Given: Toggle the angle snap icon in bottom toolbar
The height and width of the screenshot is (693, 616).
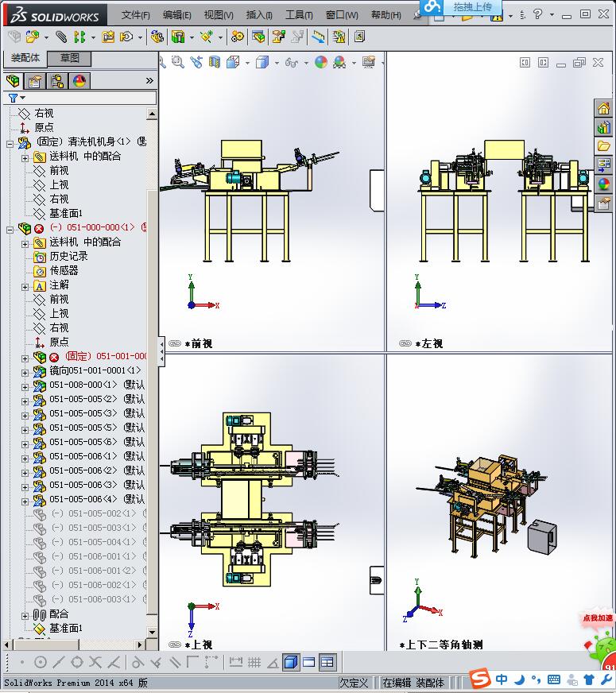Looking at the screenshot, I should tap(273, 662).
